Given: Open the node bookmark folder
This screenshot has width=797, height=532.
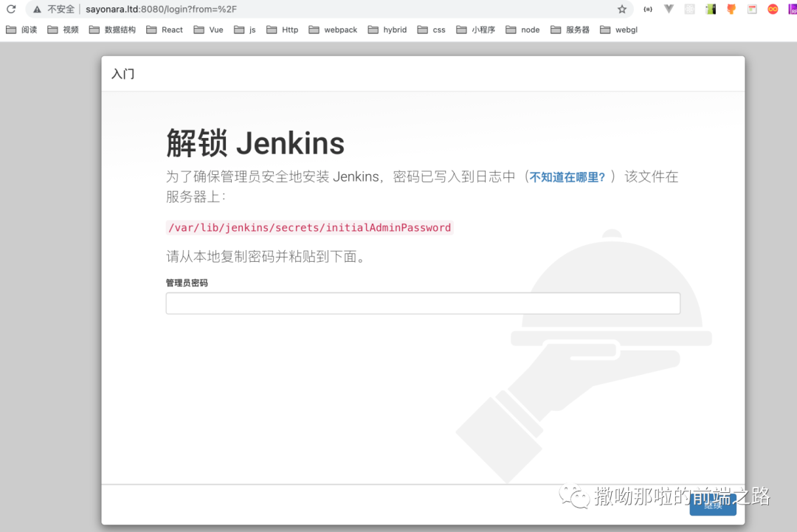Looking at the screenshot, I should point(522,30).
